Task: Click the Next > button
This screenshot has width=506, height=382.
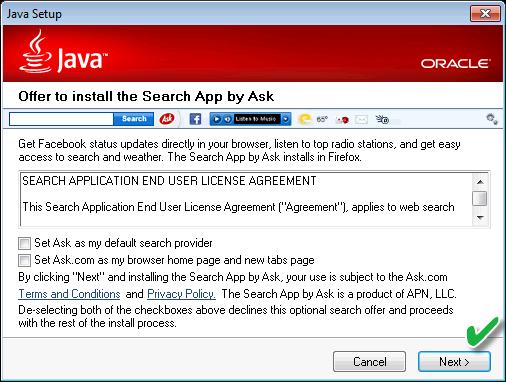Action: coord(454,362)
